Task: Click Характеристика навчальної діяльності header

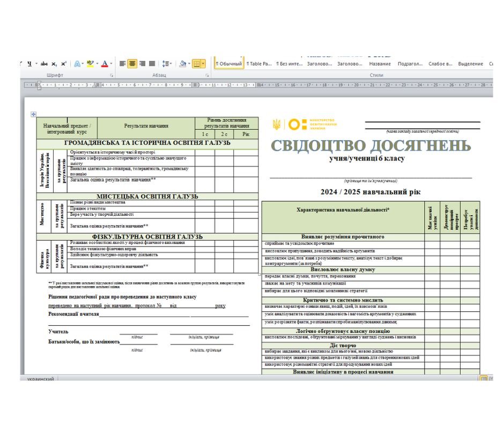Action: click(343, 210)
